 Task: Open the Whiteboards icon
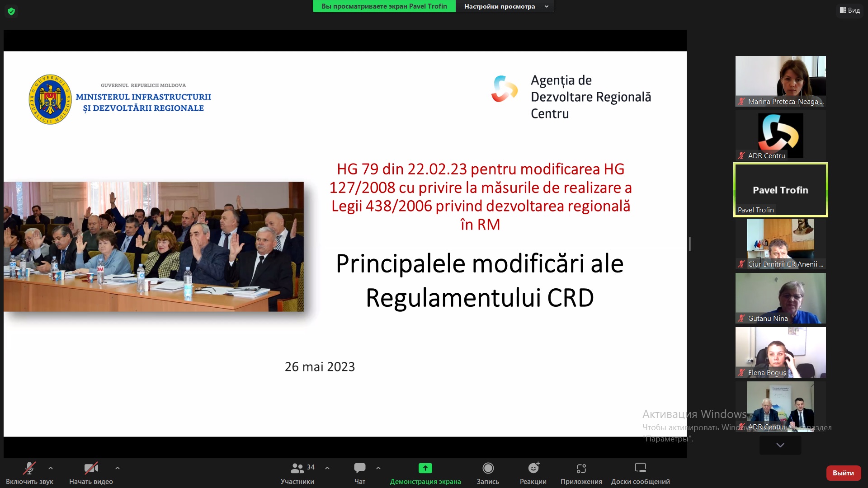(x=640, y=468)
